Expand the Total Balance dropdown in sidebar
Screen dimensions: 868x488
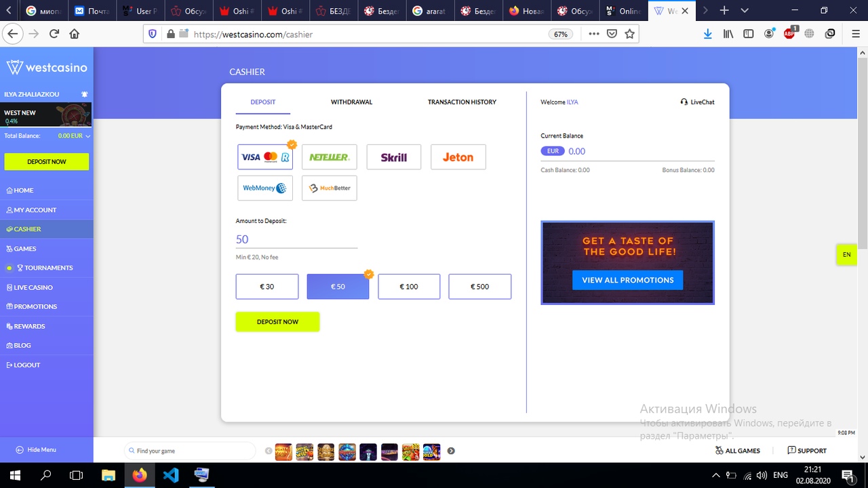click(x=88, y=136)
